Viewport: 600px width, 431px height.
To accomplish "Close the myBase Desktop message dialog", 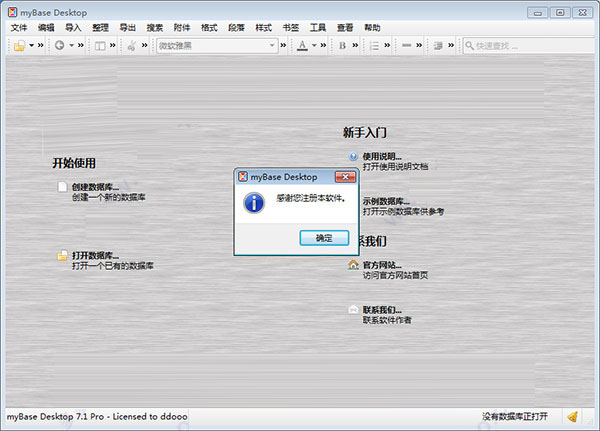I will pyautogui.click(x=345, y=176).
